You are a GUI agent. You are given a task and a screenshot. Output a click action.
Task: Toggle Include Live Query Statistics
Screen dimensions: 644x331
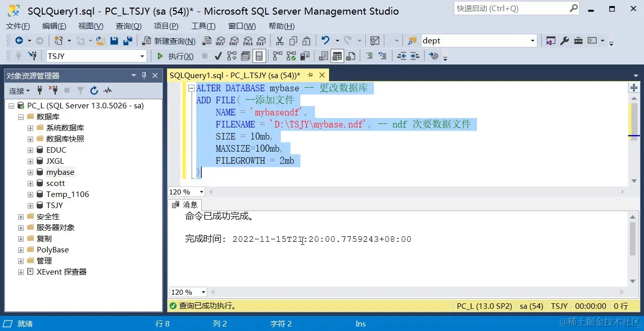[x=291, y=56]
